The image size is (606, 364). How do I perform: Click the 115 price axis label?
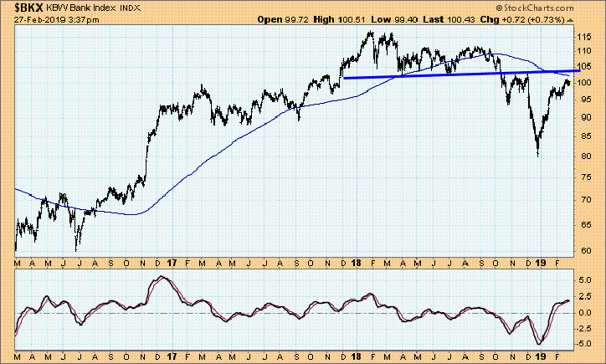tap(584, 37)
